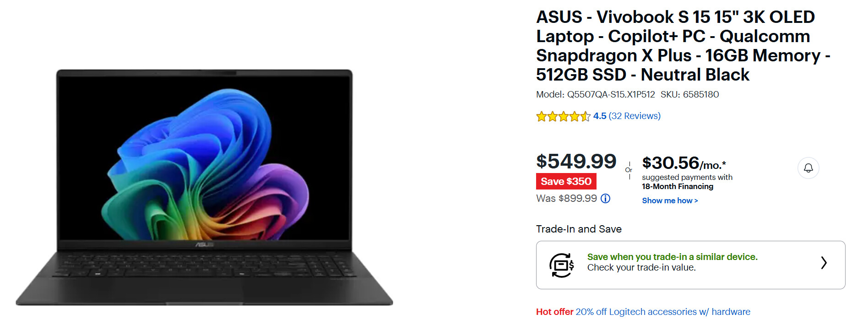Select 'Check your trade-in value' text
Image resolution: width=868 pixels, height=325 pixels.
click(x=641, y=268)
